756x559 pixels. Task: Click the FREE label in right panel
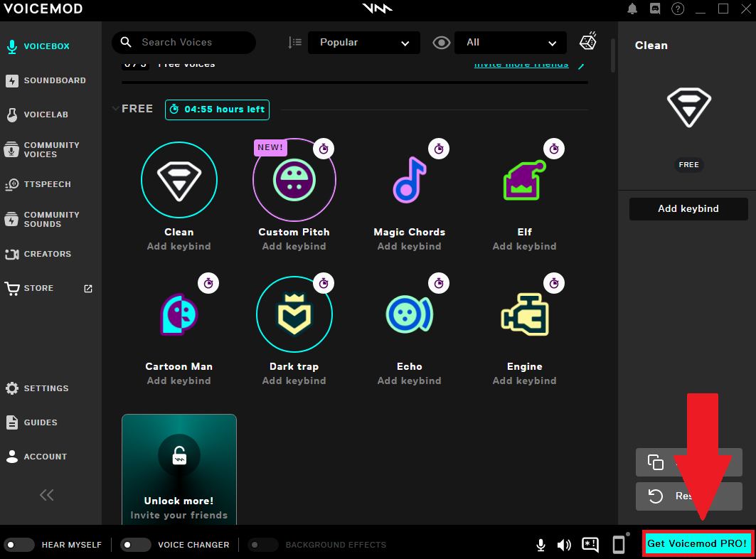[688, 165]
